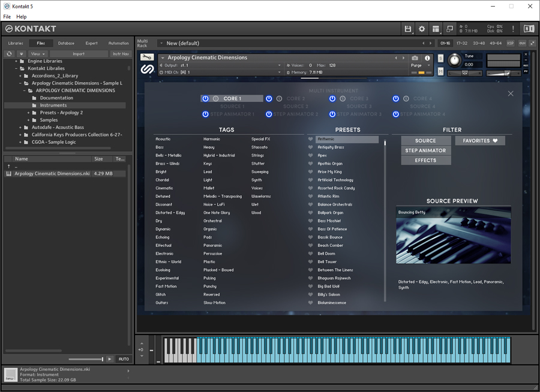Click the presets list scrollbar
The height and width of the screenshot is (392, 540).
[x=385, y=220]
